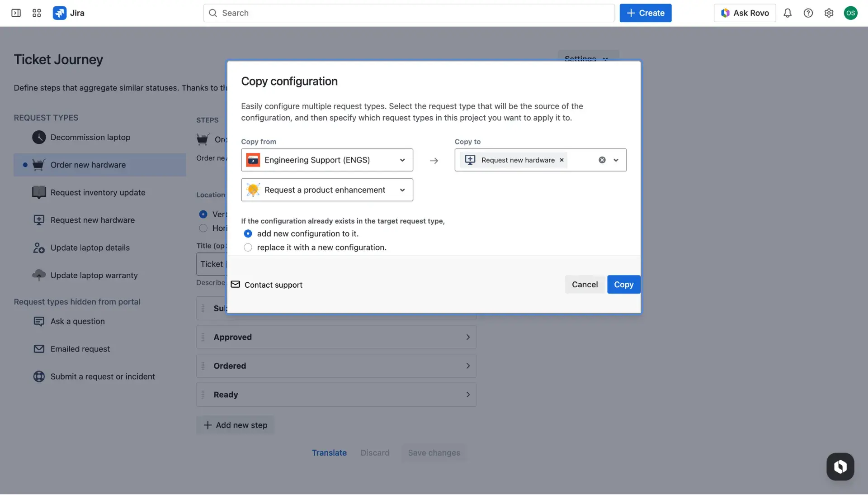This screenshot has height=495, width=868.
Task: Expand the Approved step
Action: pyautogui.click(x=468, y=337)
